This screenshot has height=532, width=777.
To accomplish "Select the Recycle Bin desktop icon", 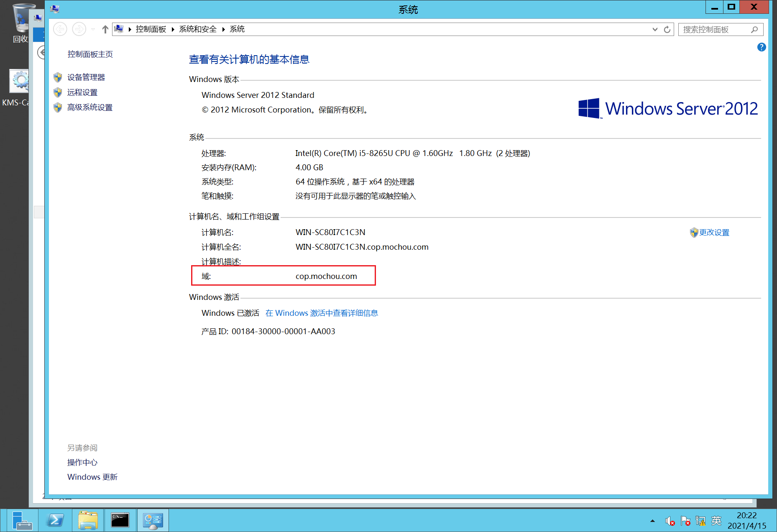I will click(20, 23).
